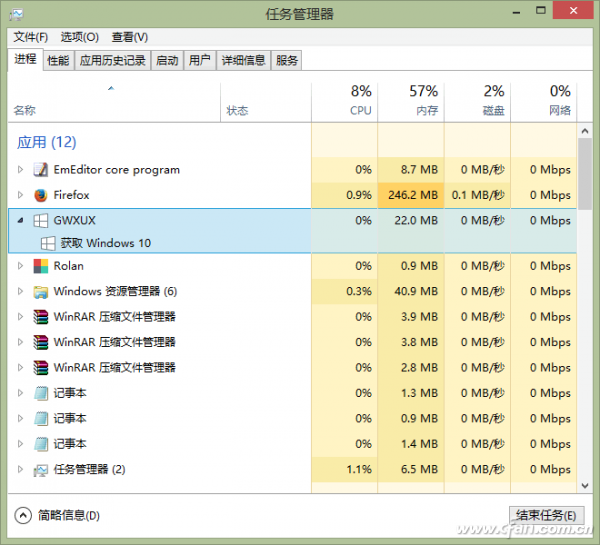This screenshot has width=600, height=545.
Task: Expand the 记事本 entry using 1.3 MB
Action: coord(20,393)
